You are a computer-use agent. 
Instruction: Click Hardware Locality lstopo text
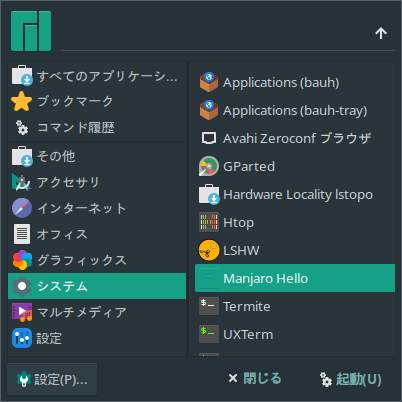298,195
